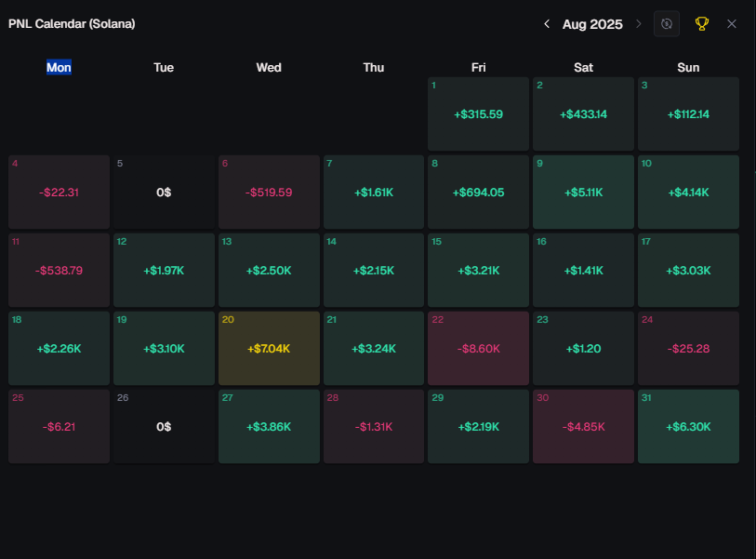756x559 pixels.
Task: Select Aug 2 cell showing +$433.14
Action: point(583,113)
